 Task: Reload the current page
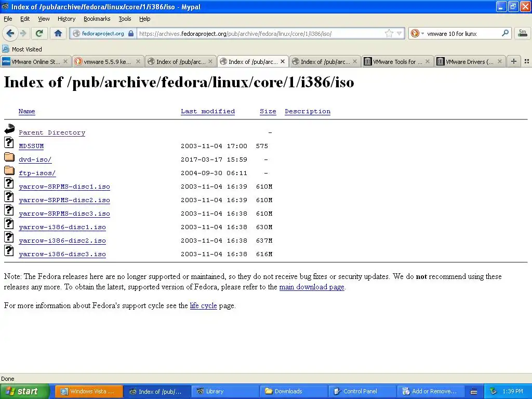[x=39, y=33]
